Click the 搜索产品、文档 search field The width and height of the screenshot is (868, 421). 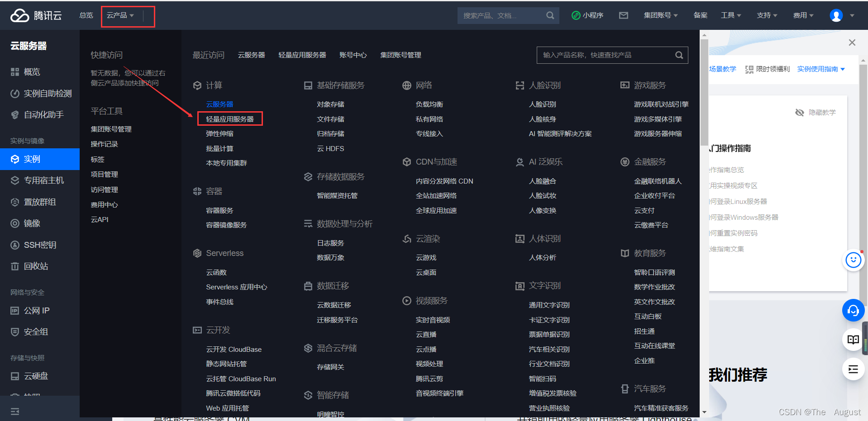(508, 15)
